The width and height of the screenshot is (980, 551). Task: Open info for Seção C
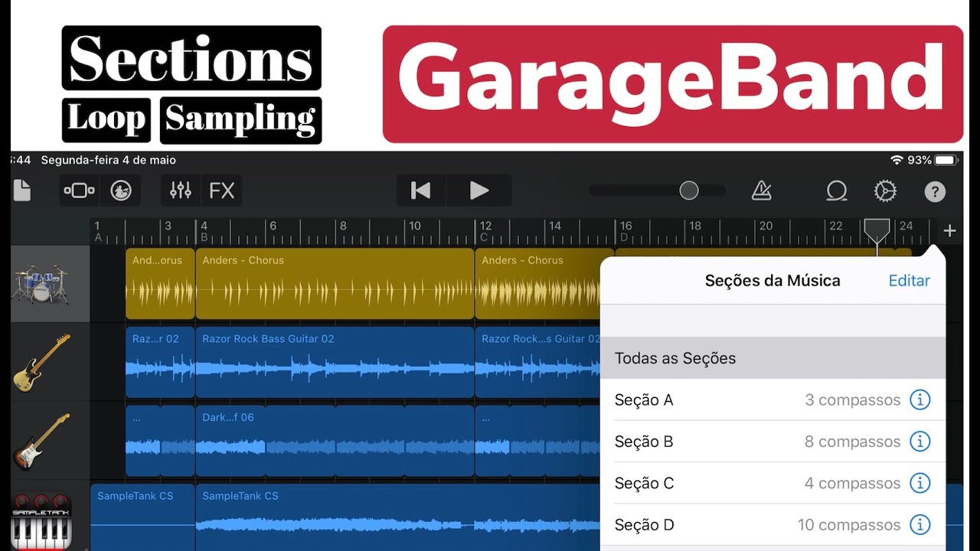click(x=920, y=483)
